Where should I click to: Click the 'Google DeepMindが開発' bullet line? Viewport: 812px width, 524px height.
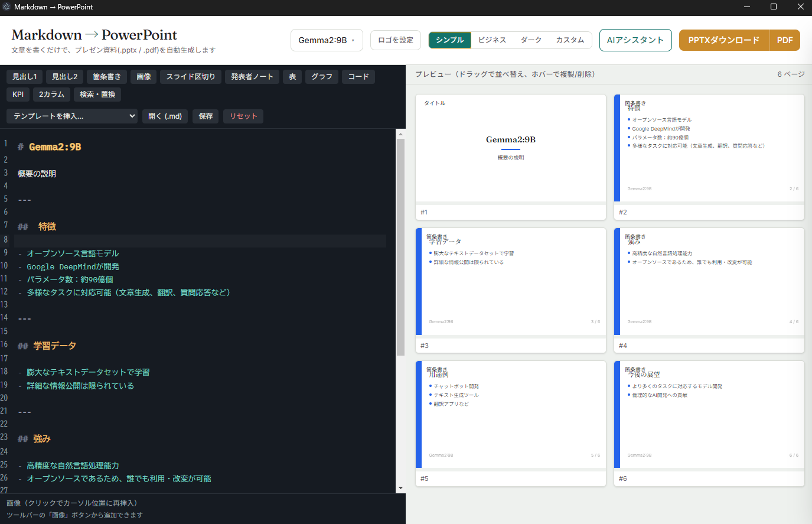coord(69,266)
